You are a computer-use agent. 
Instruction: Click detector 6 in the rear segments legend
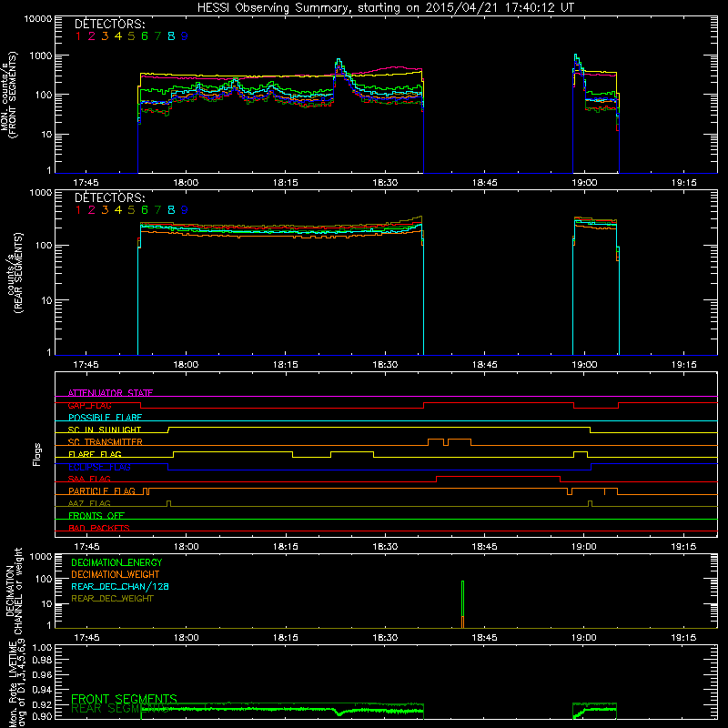145,210
